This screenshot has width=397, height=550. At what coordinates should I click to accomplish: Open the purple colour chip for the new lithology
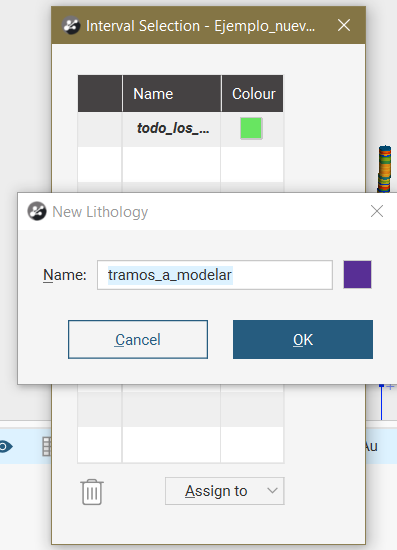357,275
